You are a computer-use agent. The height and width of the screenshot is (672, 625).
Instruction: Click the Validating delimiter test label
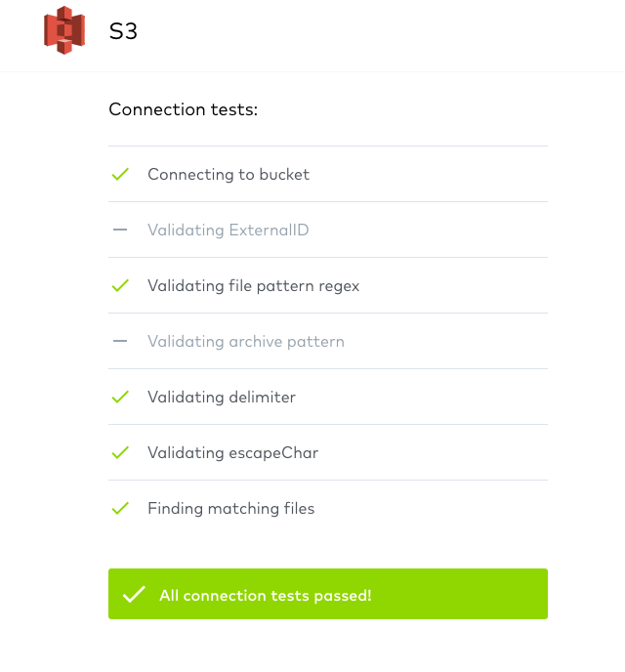click(x=221, y=398)
